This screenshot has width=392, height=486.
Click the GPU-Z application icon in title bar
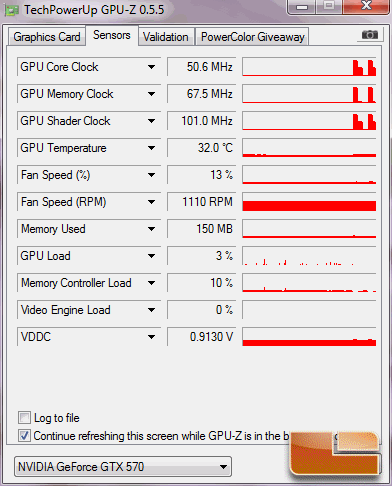pos(11,11)
